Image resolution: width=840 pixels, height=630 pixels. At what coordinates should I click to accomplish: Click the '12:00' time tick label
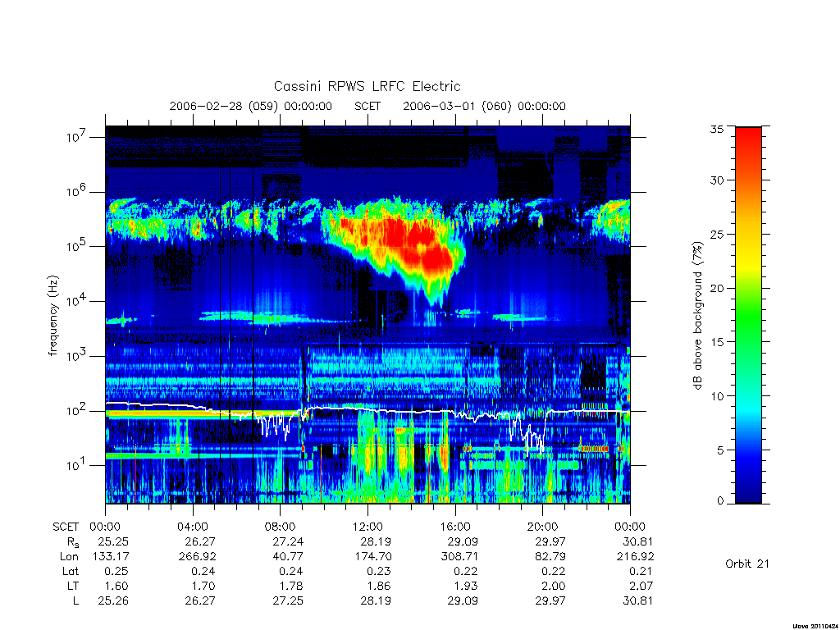(x=367, y=527)
